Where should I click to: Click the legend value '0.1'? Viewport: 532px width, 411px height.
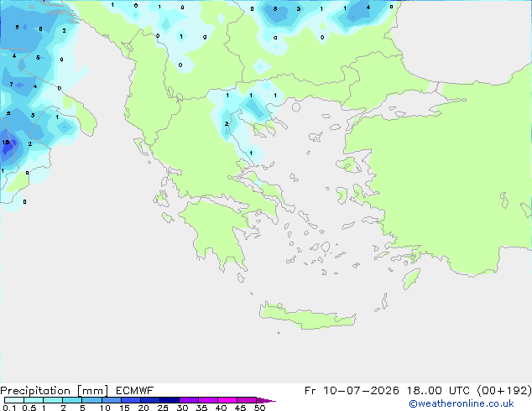coord(9,408)
